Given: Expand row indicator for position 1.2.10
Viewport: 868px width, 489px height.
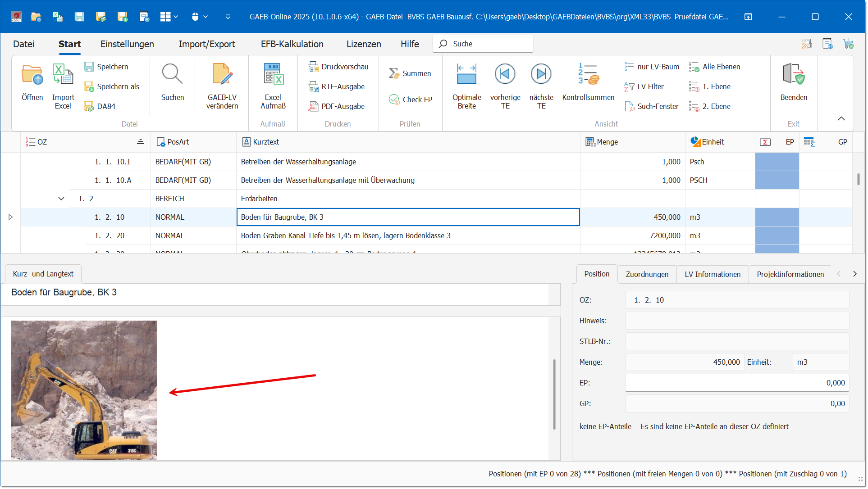Looking at the screenshot, I should coord(10,217).
